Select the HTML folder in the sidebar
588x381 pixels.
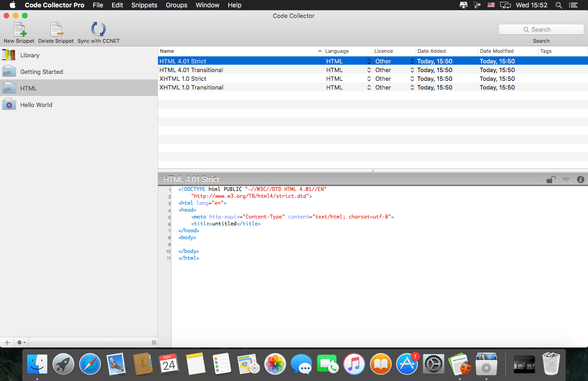(79, 88)
